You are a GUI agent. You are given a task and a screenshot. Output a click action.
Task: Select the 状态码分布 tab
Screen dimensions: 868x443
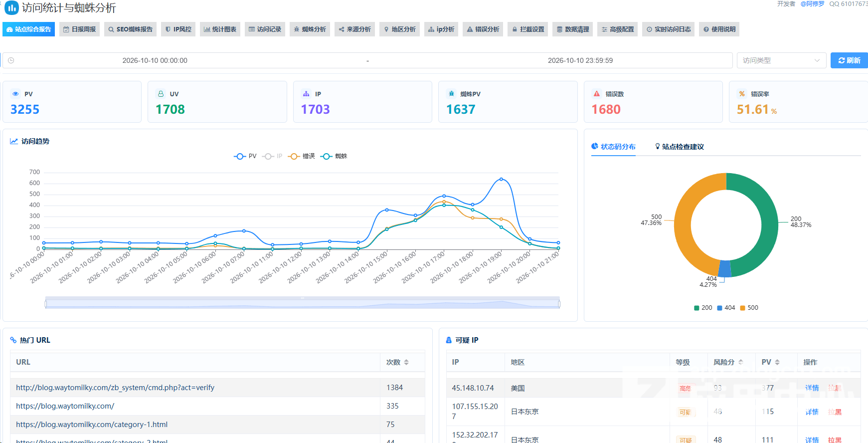(x=613, y=147)
